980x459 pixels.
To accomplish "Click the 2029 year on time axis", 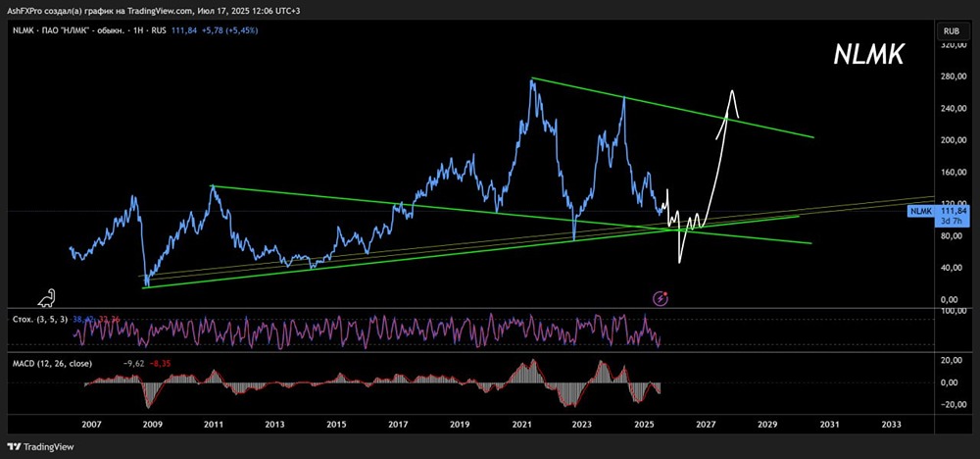I will 767,424.
